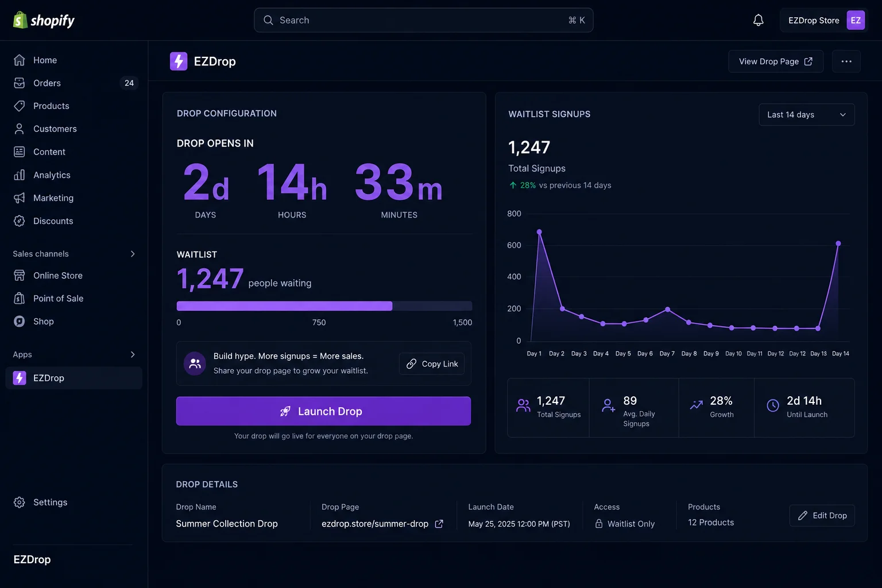Click the '2d 14h' Until Launch value
The image size is (882, 588).
(804, 401)
